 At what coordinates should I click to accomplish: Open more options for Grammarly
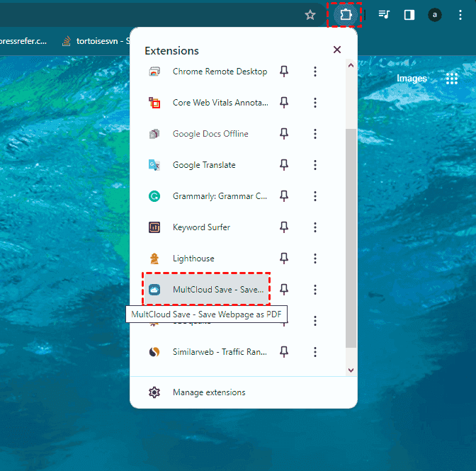click(x=315, y=196)
